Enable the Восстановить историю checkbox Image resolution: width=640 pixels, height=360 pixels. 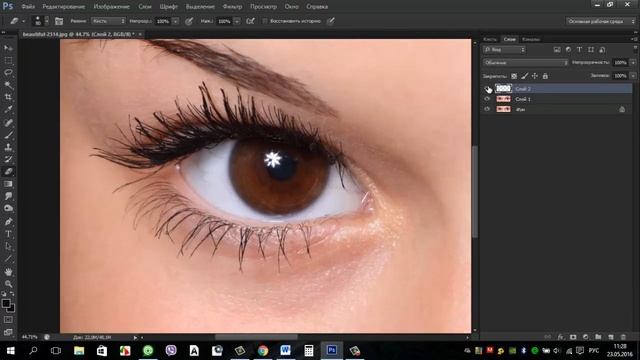coord(265,21)
